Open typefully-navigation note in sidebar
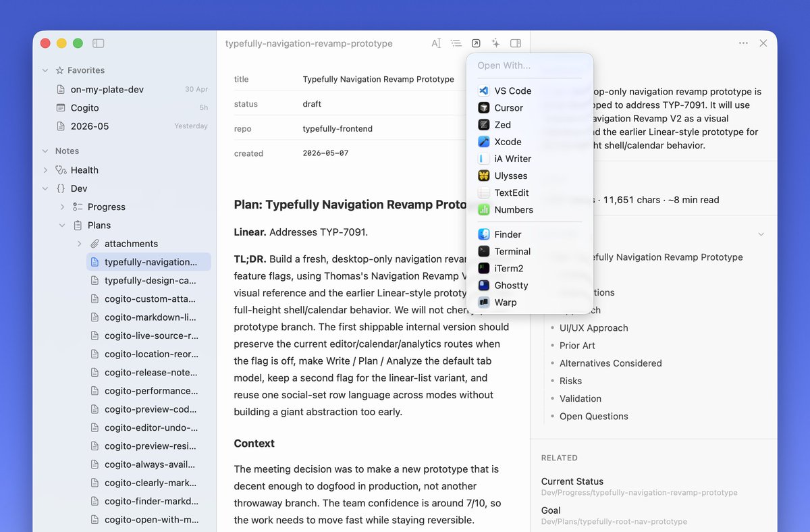Screen dimensions: 810x532 148,262
